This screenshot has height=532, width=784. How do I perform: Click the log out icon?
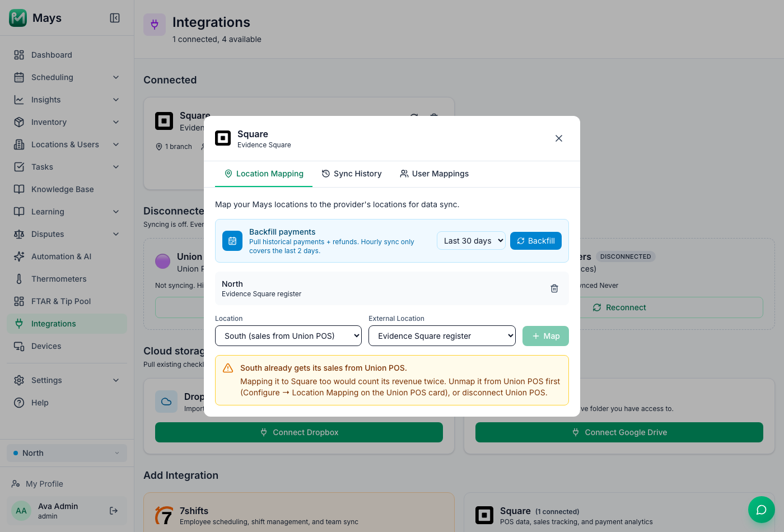click(114, 511)
